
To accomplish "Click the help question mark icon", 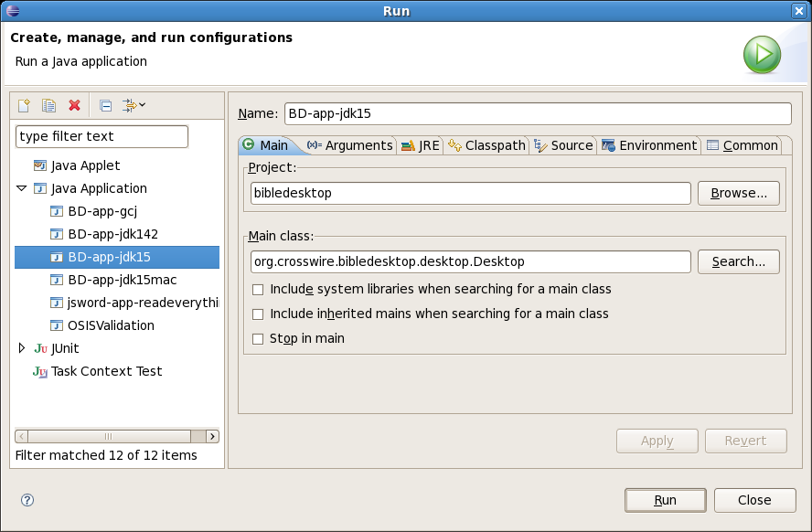I will [27, 500].
